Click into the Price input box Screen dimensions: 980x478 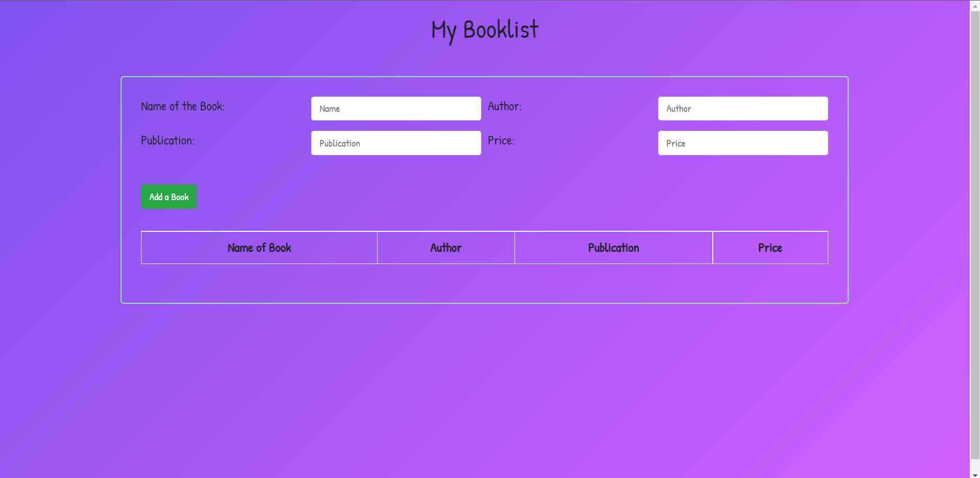tap(742, 143)
